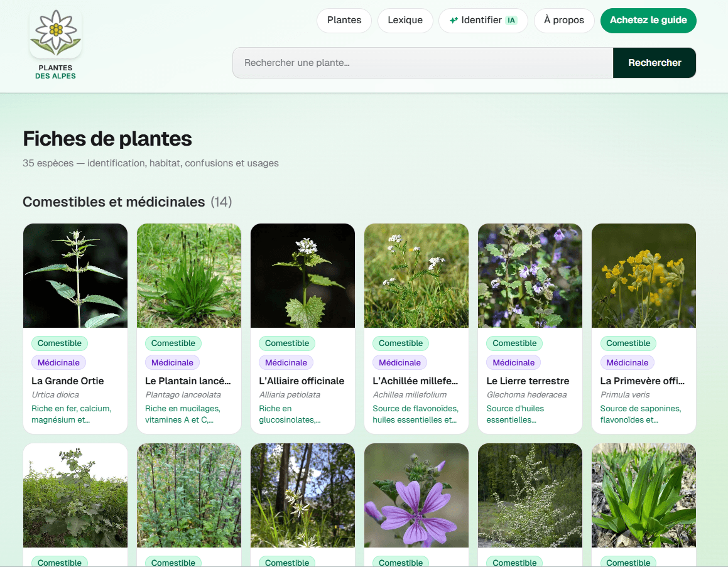Click Achetez le guide button
Image resolution: width=728 pixels, height=567 pixels.
648,21
